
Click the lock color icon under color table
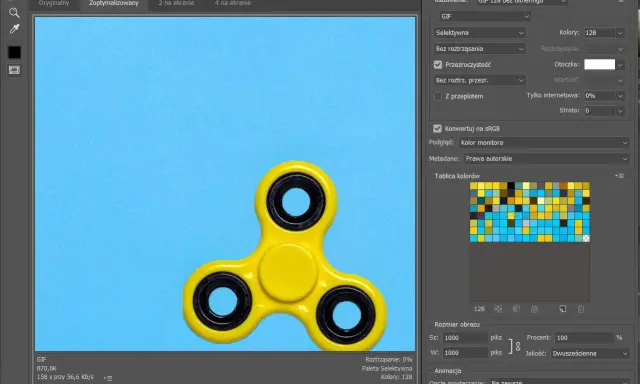tap(534, 309)
